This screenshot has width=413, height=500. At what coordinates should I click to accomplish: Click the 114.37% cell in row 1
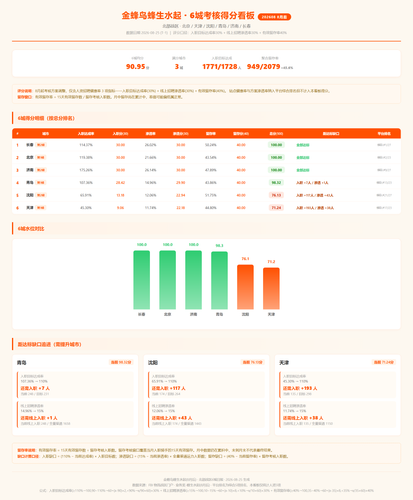(86, 145)
